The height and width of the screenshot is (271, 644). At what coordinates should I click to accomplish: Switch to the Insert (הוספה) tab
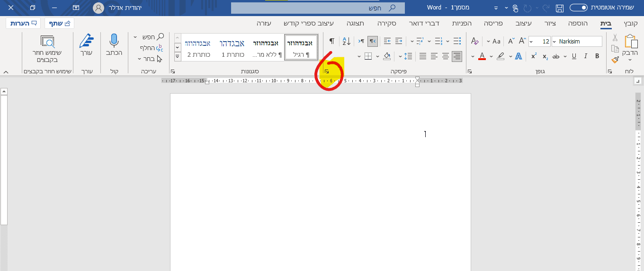pos(579,23)
